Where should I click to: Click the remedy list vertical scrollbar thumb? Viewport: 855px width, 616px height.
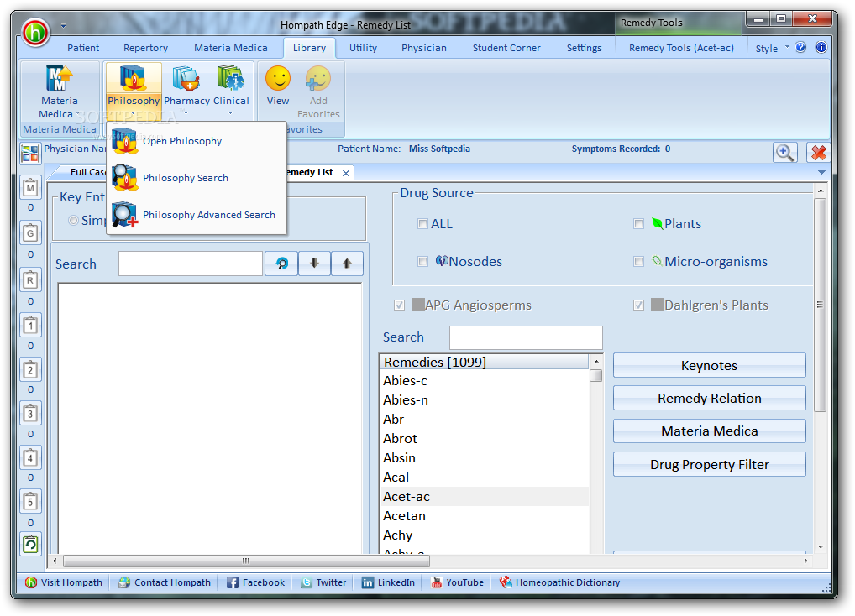(x=596, y=376)
